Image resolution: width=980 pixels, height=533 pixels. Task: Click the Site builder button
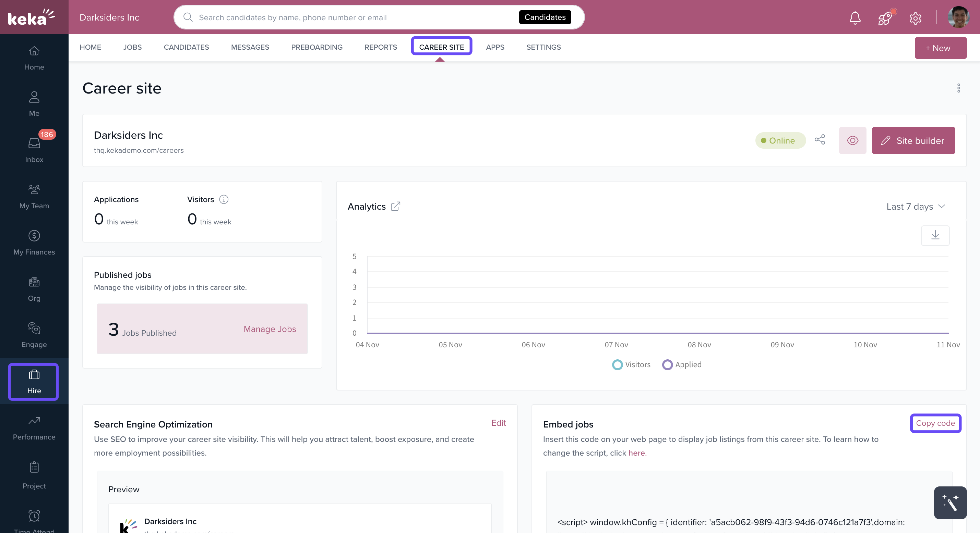[913, 140]
